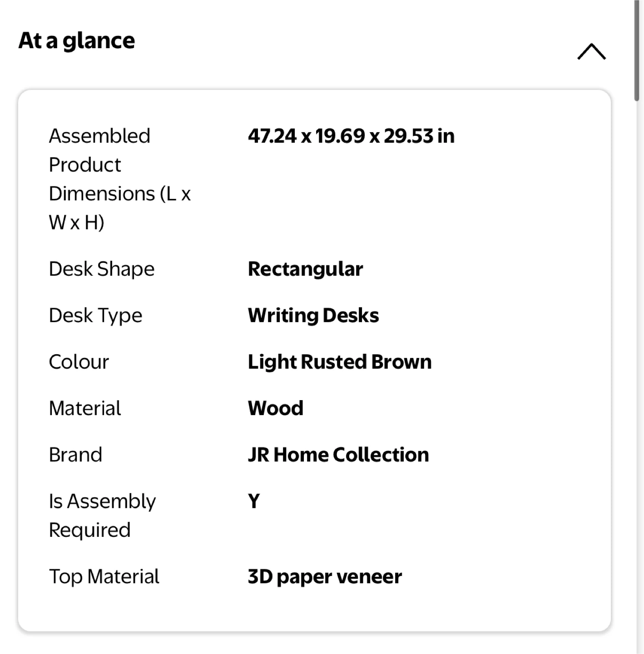This screenshot has width=644, height=654.
Task: Select the Y assembly value
Action: 254,501
